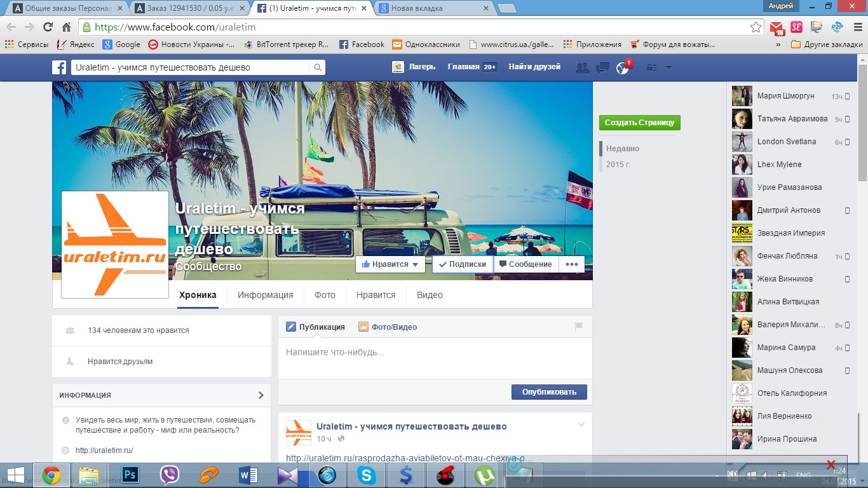868x488 pixels.
Task: Bookmark this page with the star icon
Action: 756,27
